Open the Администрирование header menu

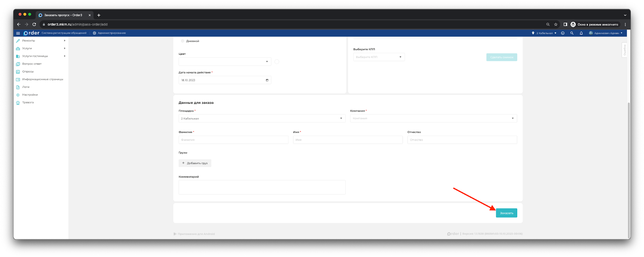[x=109, y=33]
